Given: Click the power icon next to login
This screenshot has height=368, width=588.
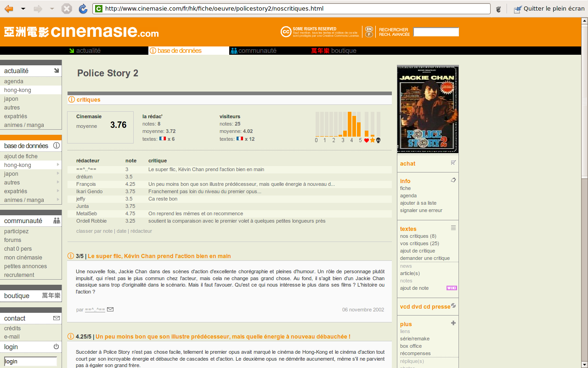Looking at the screenshot, I should (57, 346).
